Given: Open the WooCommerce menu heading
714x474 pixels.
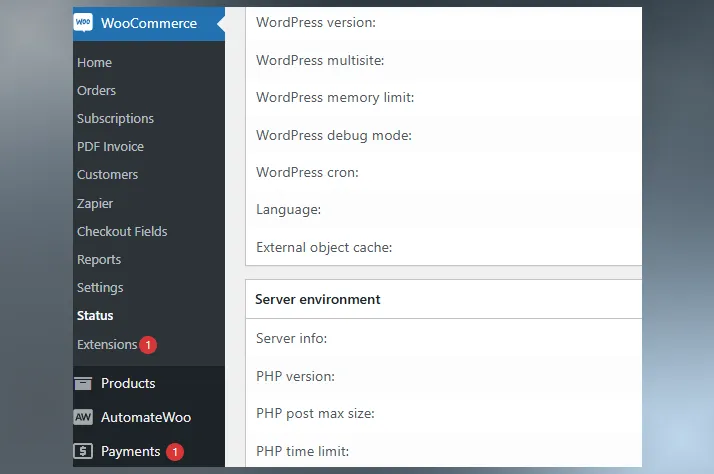Looking at the screenshot, I should (x=149, y=23).
